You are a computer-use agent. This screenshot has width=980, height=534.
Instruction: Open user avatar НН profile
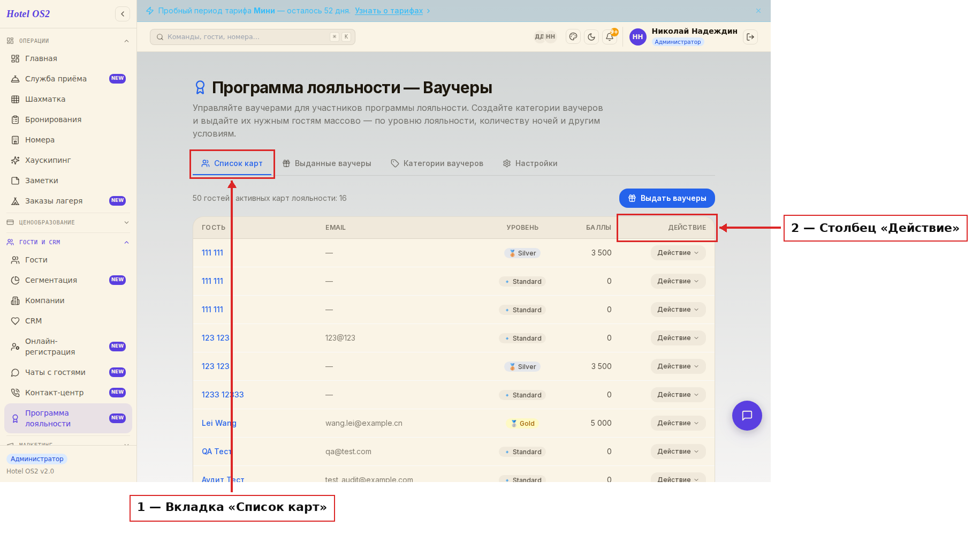(637, 37)
